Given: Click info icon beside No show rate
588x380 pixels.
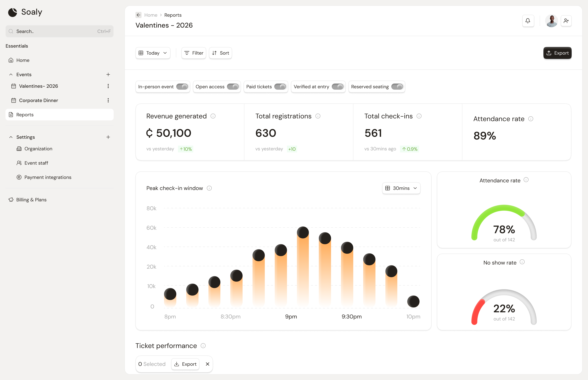Looking at the screenshot, I should (x=522, y=262).
